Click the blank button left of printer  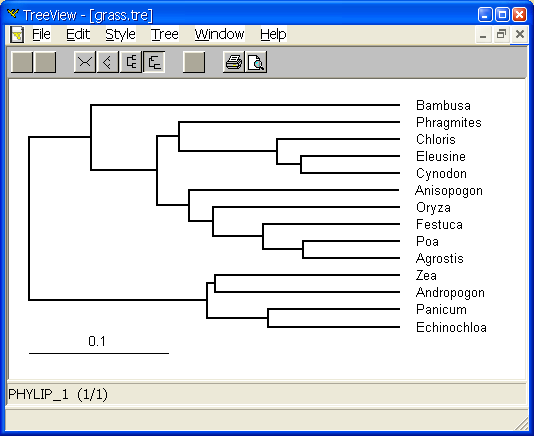point(194,62)
